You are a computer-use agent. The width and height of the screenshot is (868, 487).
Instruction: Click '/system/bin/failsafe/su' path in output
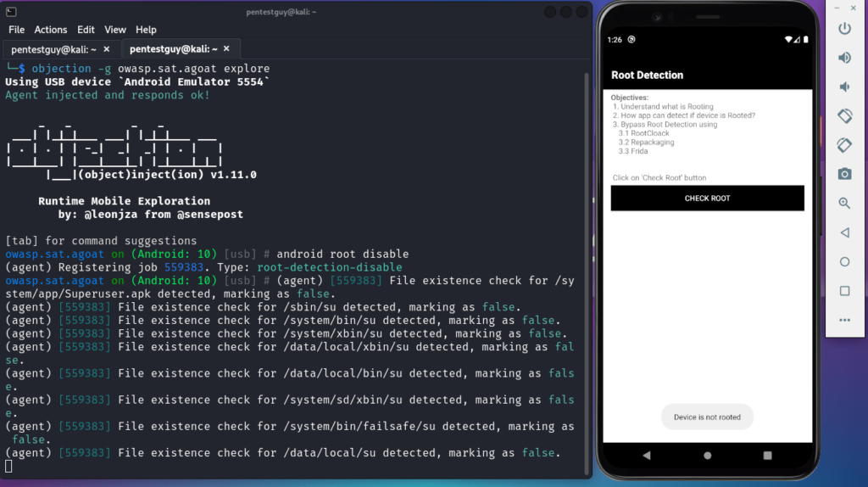click(x=359, y=427)
